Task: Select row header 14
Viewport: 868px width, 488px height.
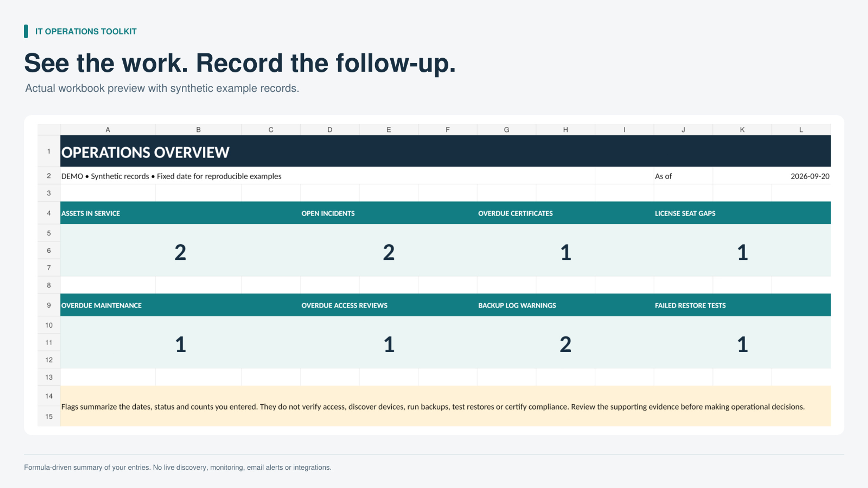Action: [x=49, y=396]
